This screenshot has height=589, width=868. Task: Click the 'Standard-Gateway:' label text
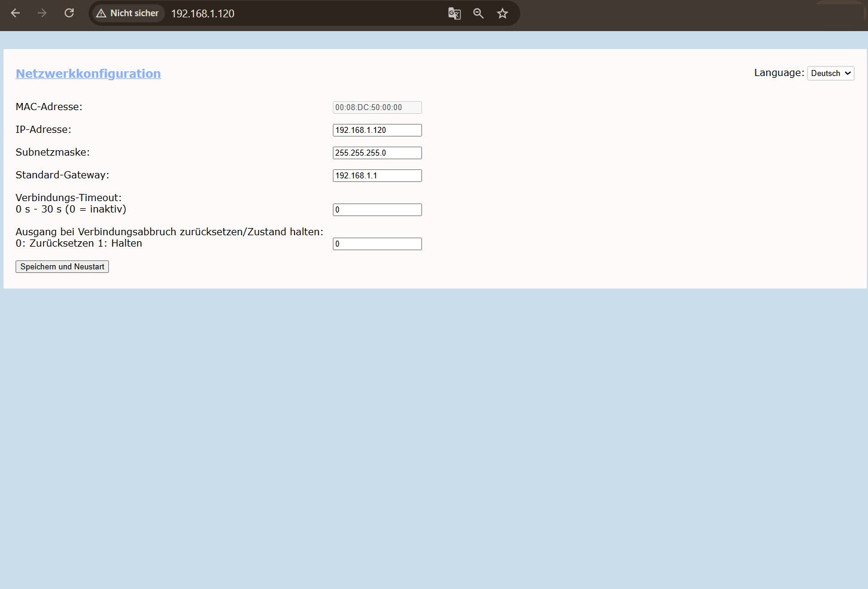coord(62,175)
